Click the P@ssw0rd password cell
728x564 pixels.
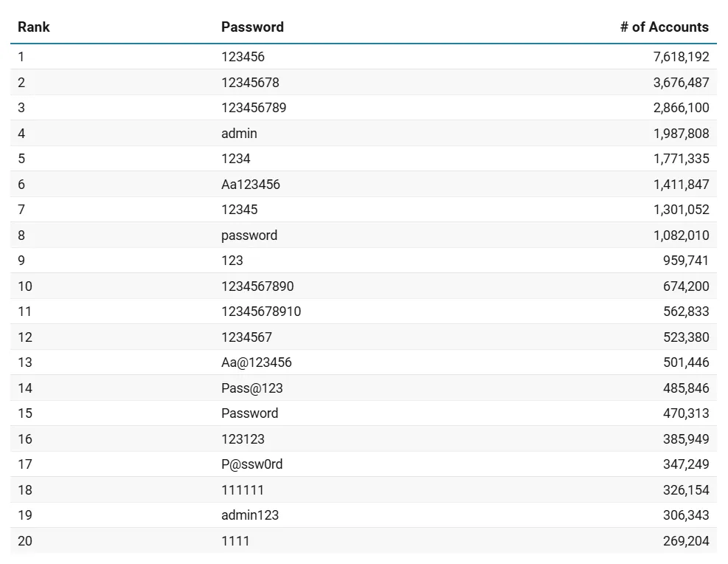point(252,464)
